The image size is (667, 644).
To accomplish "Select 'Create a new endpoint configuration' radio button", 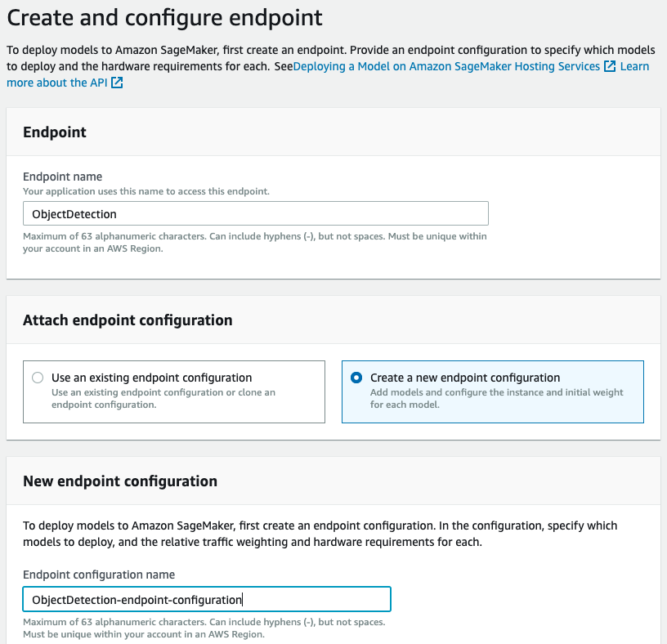I will coord(356,378).
